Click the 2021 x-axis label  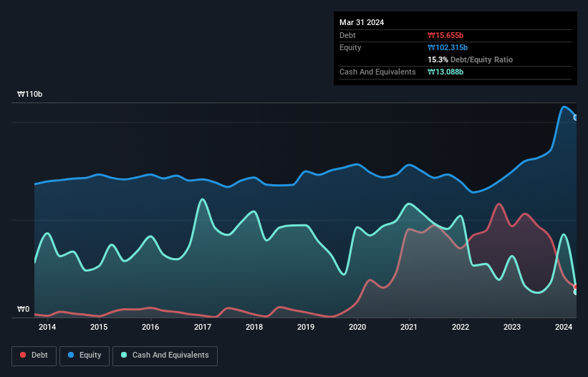point(409,327)
